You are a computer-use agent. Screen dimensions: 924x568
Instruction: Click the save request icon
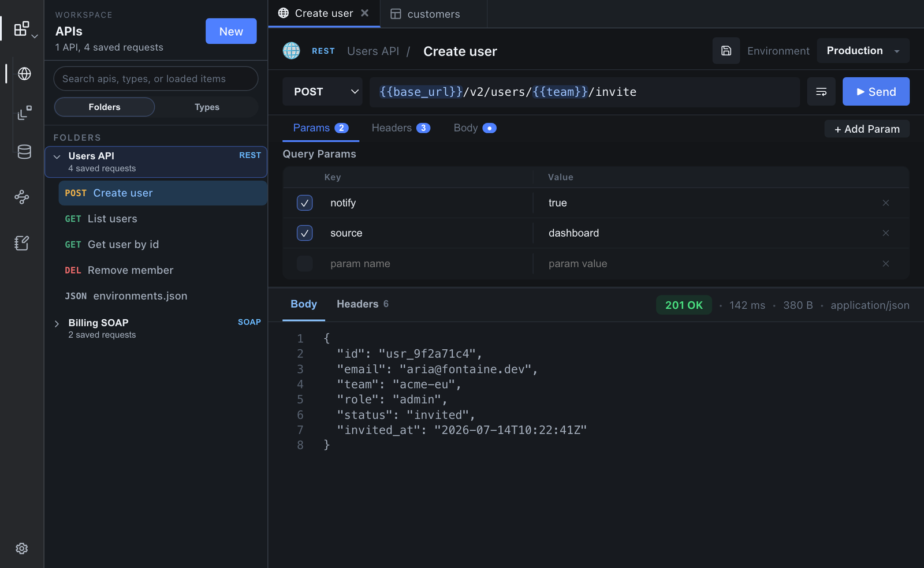coord(726,51)
